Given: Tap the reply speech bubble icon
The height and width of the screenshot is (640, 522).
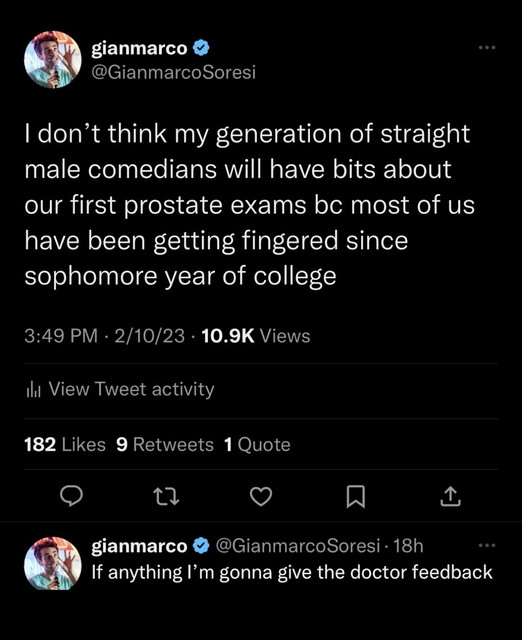Looking at the screenshot, I should [x=71, y=496].
